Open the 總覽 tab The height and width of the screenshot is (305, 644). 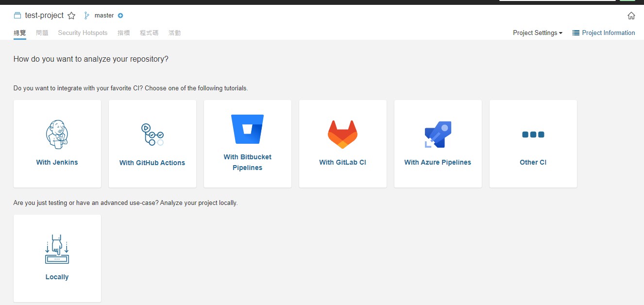pos(19,33)
